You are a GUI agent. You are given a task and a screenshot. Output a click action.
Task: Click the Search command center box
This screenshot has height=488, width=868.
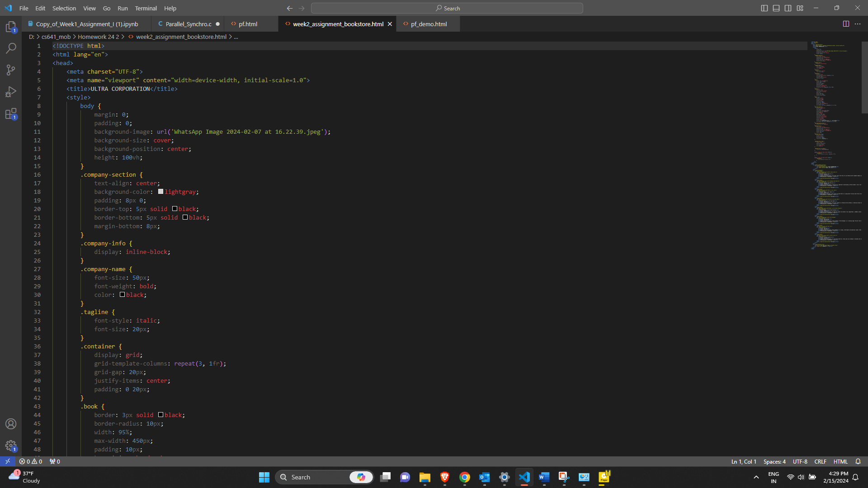click(447, 8)
